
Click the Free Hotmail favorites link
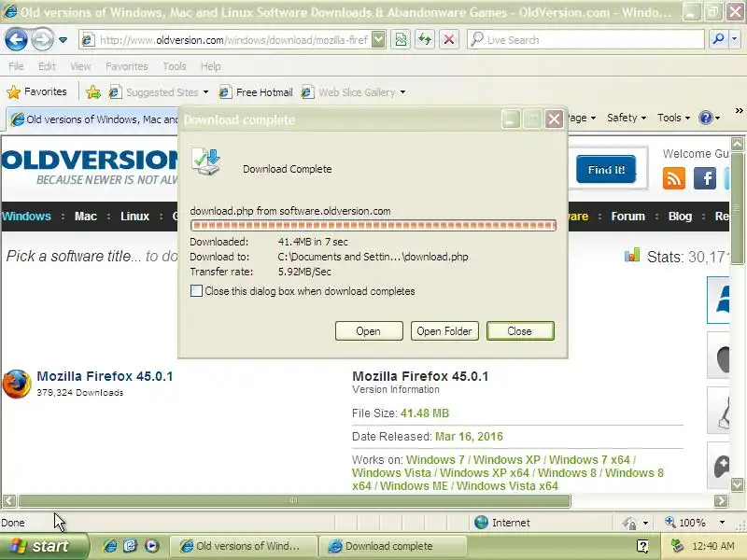coord(256,91)
